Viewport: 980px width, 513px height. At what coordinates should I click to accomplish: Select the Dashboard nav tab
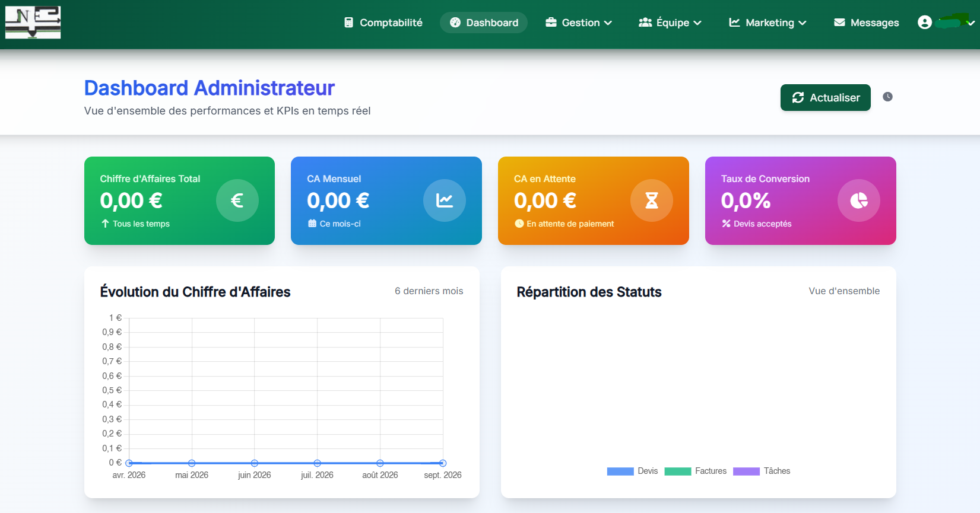click(484, 23)
